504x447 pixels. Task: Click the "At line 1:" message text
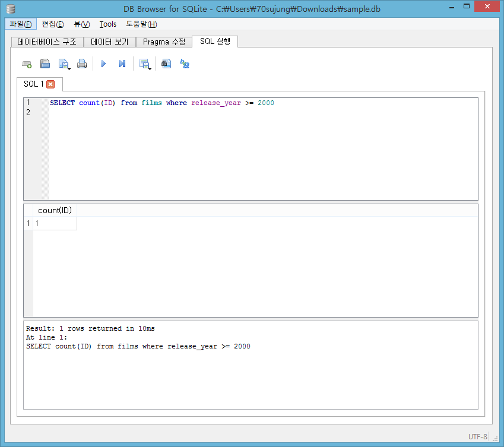47,337
